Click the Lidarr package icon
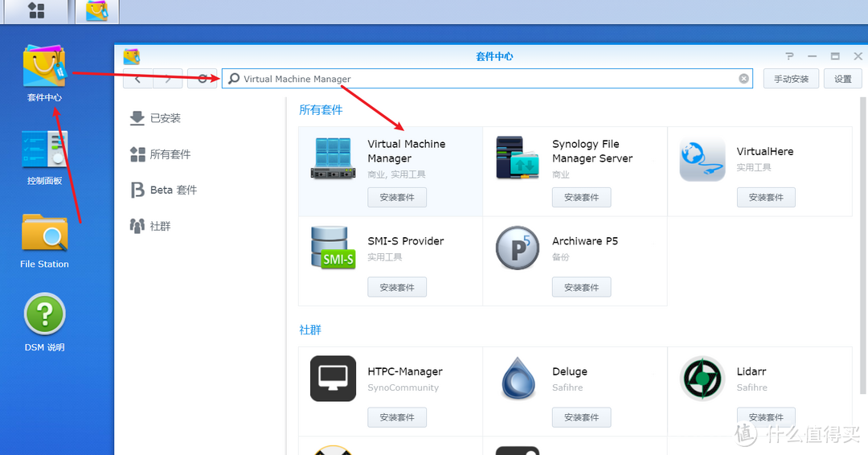 [702, 379]
